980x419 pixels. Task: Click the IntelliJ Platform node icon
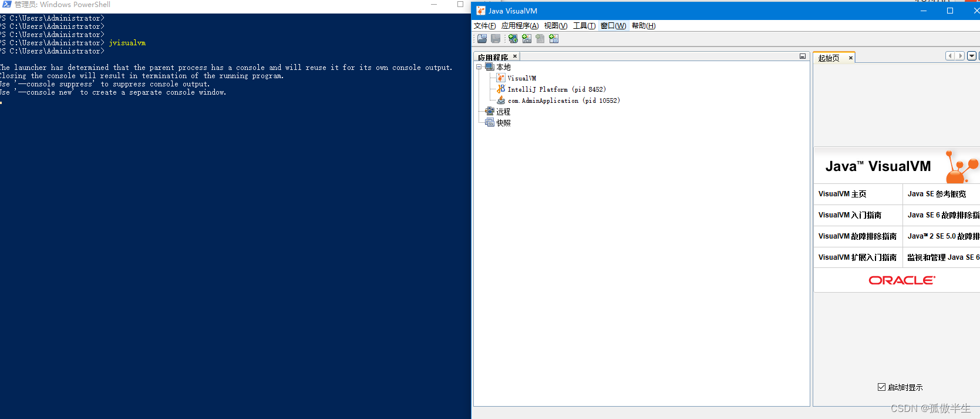(501, 89)
